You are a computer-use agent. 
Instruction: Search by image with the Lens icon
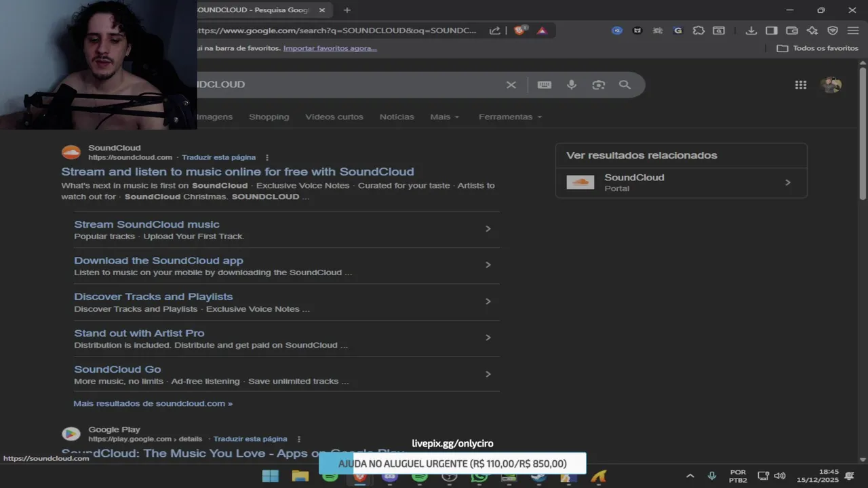[598, 85]
